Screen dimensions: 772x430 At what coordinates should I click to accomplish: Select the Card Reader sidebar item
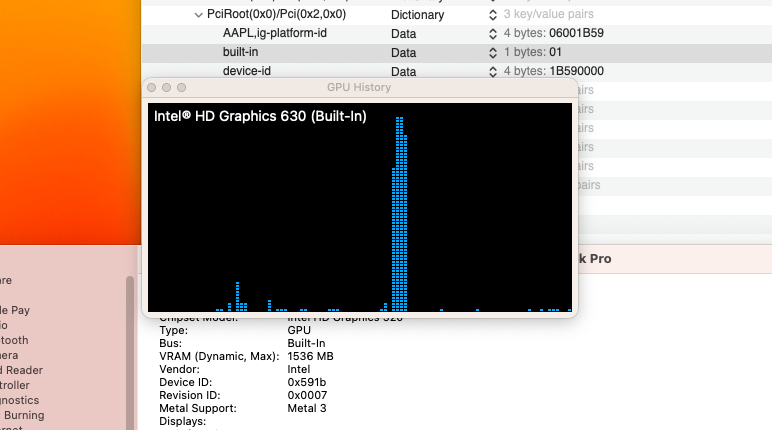click(x=21, y=370)
